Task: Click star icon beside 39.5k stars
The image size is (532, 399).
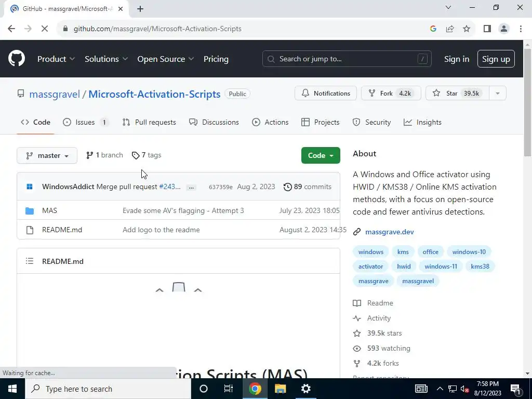Action: [x=357, y=333]
